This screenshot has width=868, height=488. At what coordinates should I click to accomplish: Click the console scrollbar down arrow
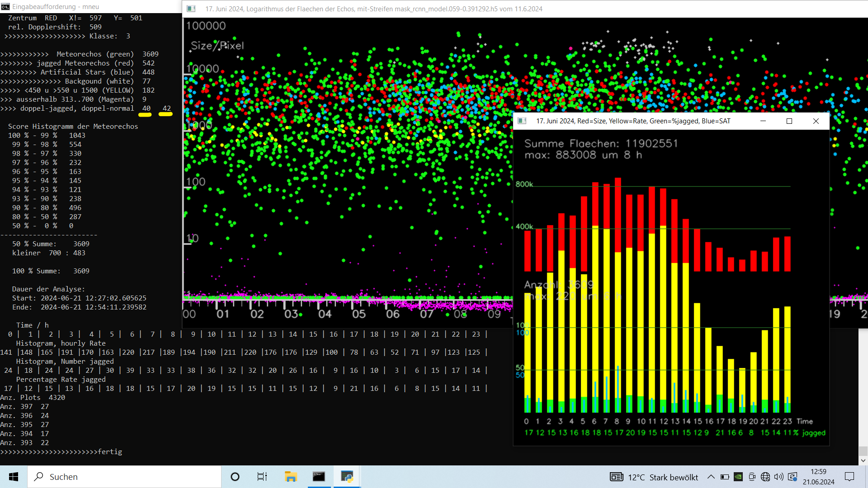point(863,460)
